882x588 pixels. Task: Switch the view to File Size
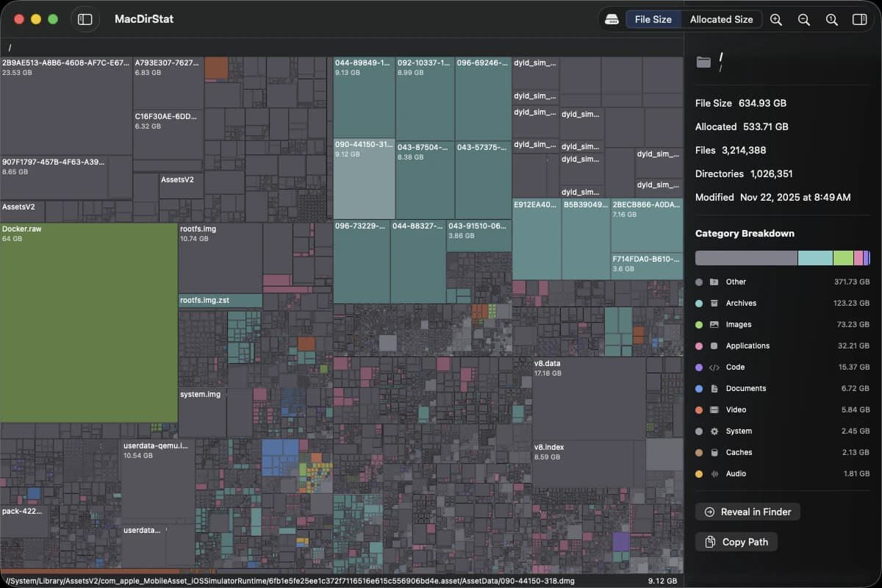click(653, 20)
